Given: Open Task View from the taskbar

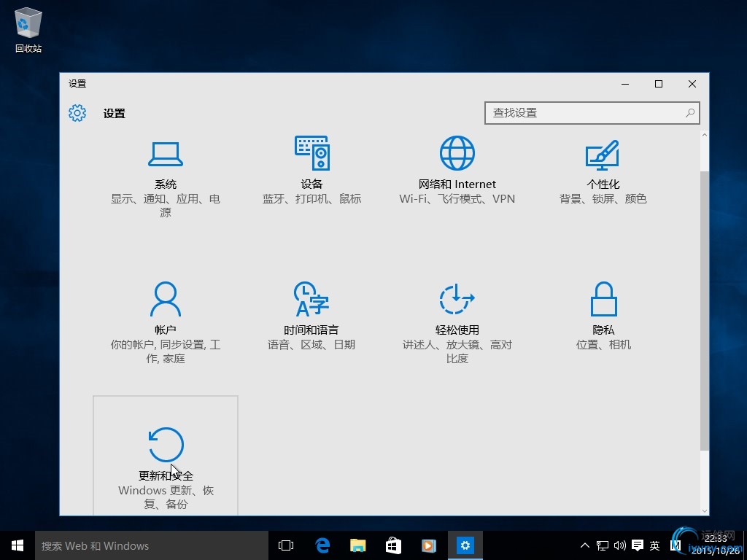Looking at the screenshot, I should click(286, 545).
